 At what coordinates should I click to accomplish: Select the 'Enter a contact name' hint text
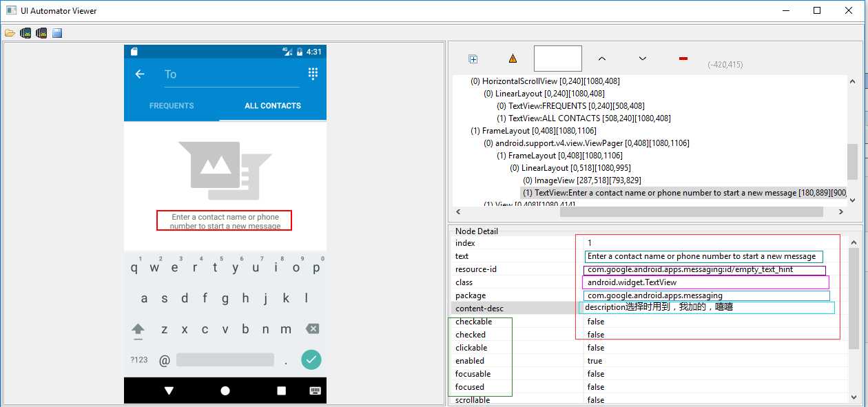click(225, 221)
